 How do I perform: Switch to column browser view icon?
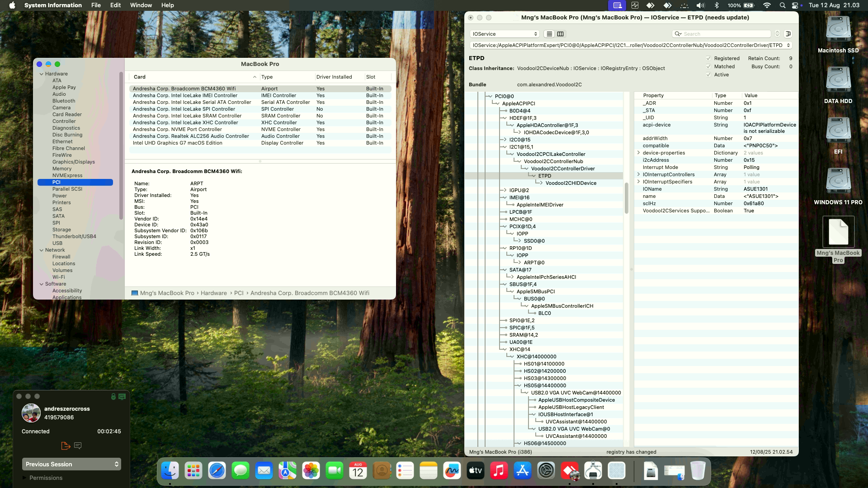[x=561, y=34]
